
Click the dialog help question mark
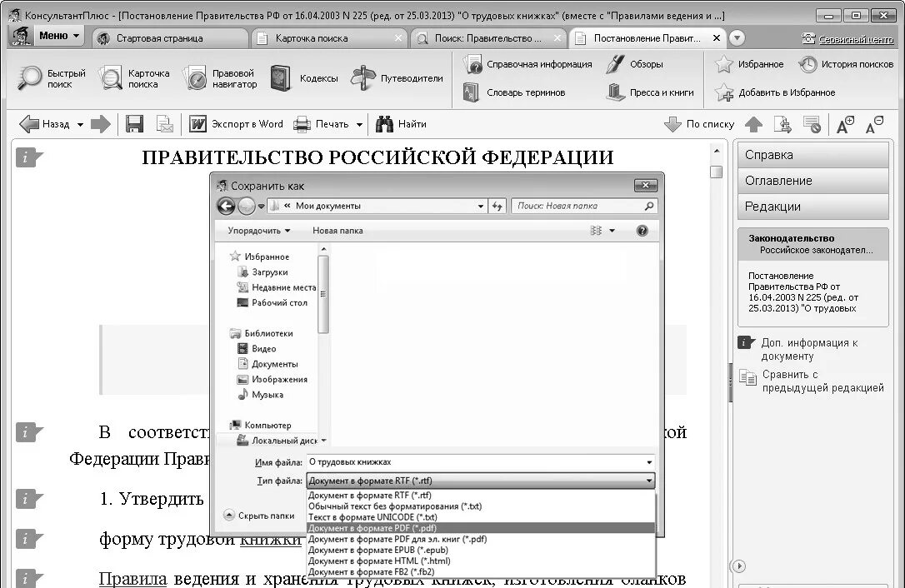(x=642, y=231)
